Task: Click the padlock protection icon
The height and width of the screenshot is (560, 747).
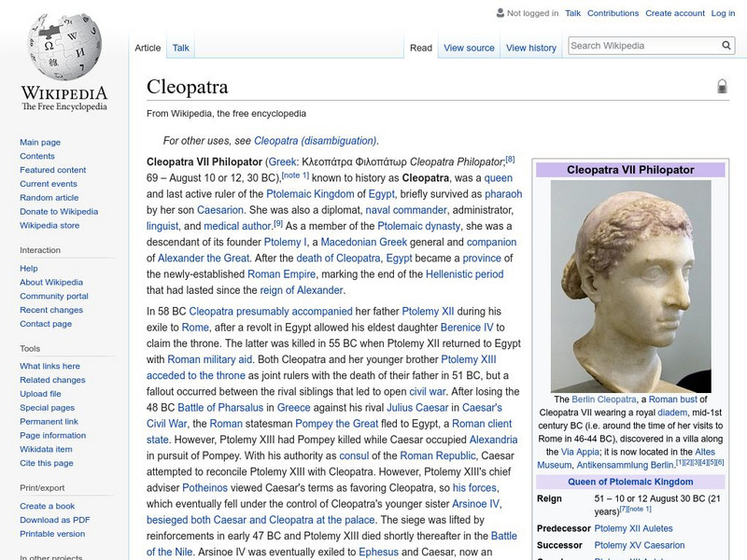Action: coord(722,87)
